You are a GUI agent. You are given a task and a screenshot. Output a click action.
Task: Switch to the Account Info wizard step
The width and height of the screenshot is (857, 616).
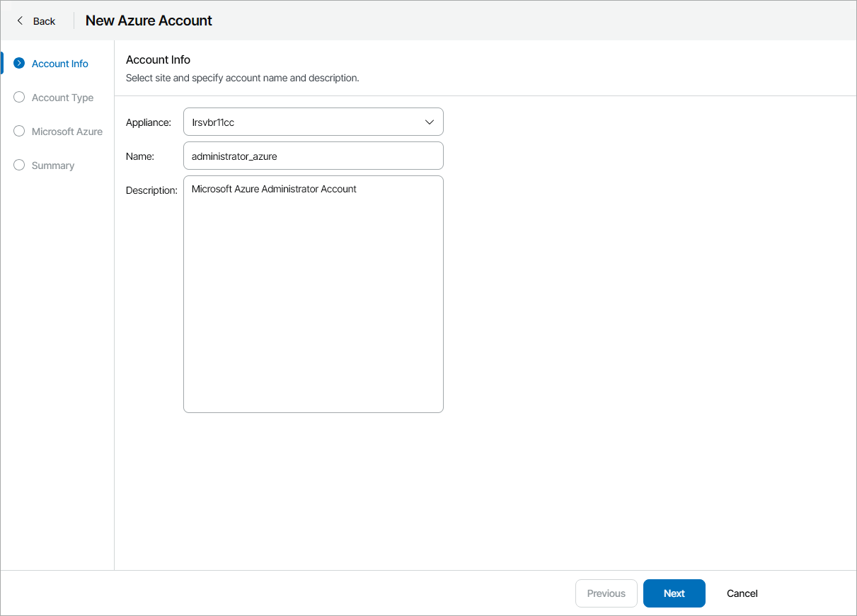pyautogui.click(x=59, y=63)
